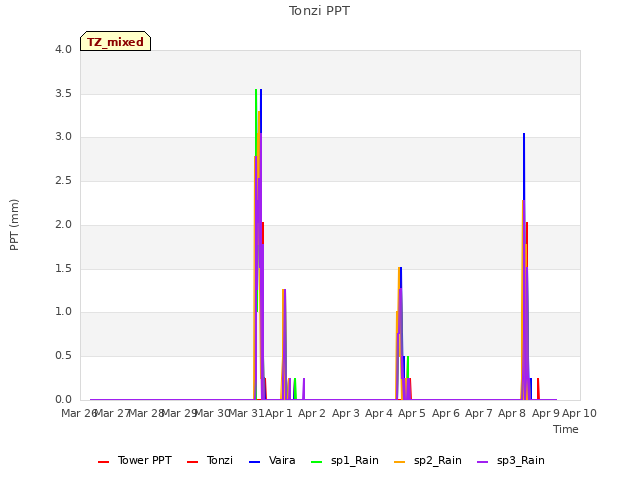Click the 1.0 y-axis tick label
The height and width of the screenshot is (480, 640).
(x=63, y=312)
